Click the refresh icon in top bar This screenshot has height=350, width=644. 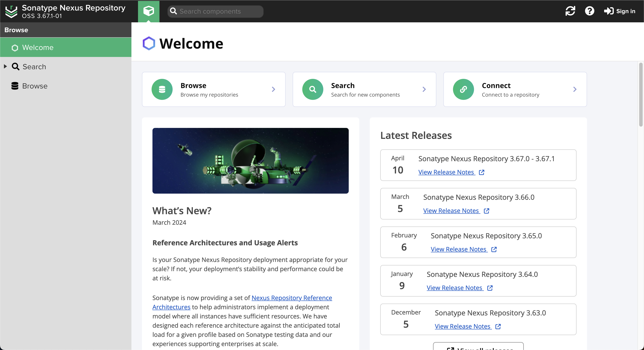570,11
